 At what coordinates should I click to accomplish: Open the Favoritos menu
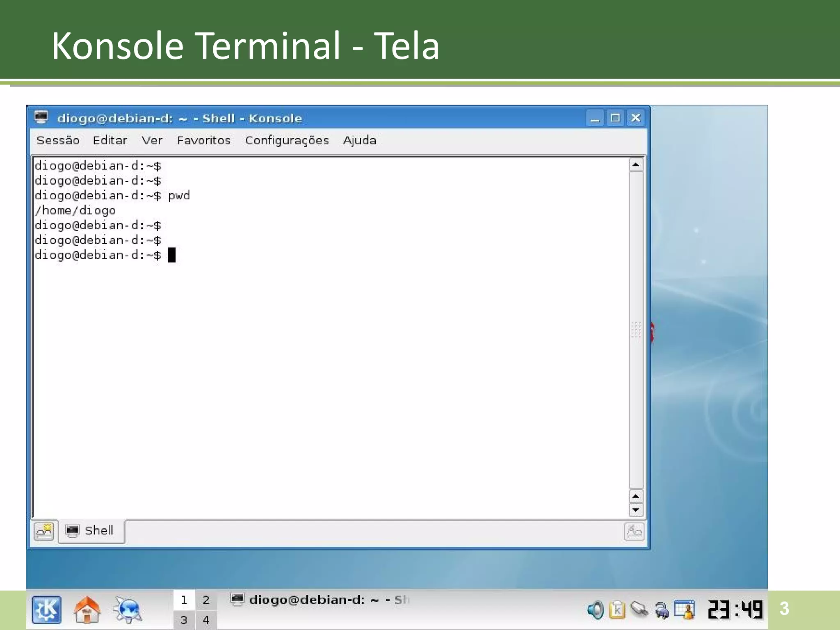click(x=204, y=140)
